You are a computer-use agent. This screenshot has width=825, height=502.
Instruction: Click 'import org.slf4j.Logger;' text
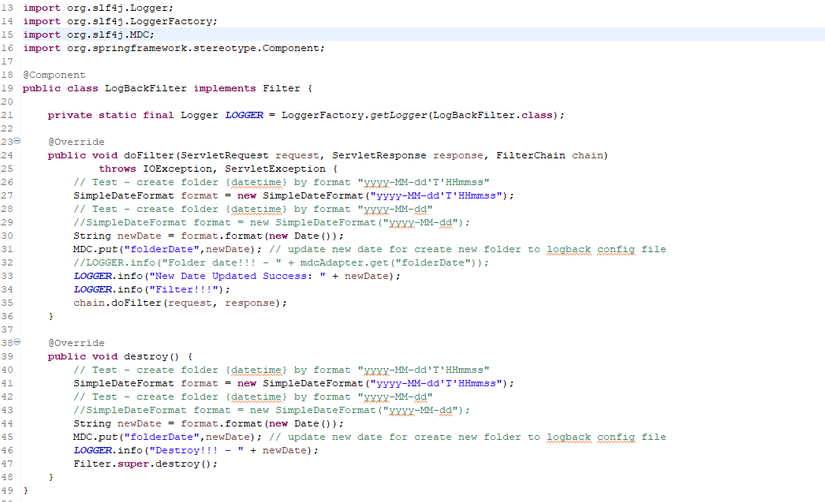click(x=98, y=8)
